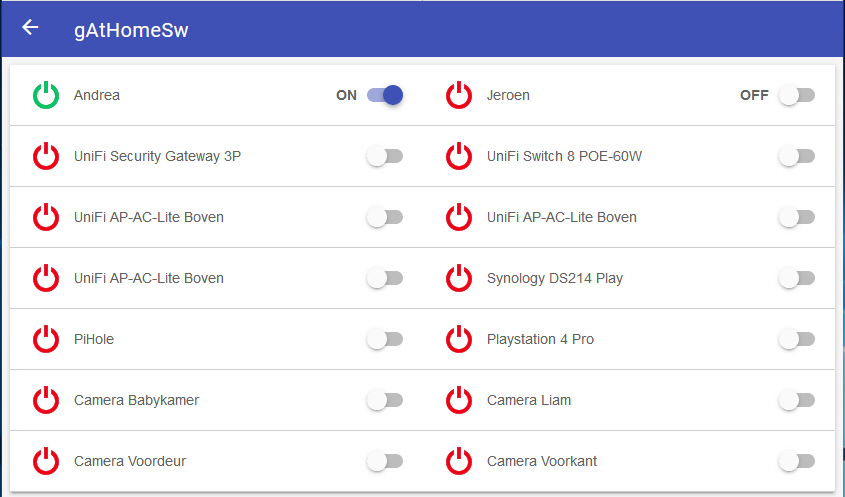Click the Playstation 4 Pro label
This screenshot has height=497, width=845.
540,340
